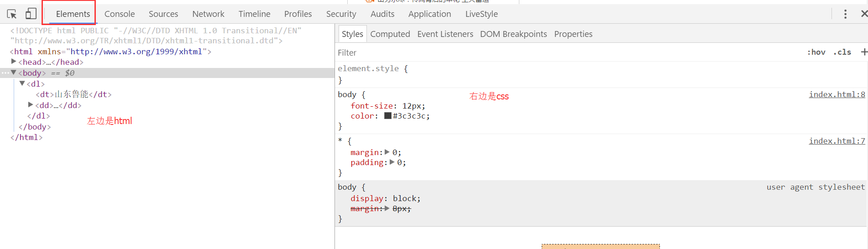Select the dt element in DOM tree
This screenshot has width=868, height=249.
[73, 94]
